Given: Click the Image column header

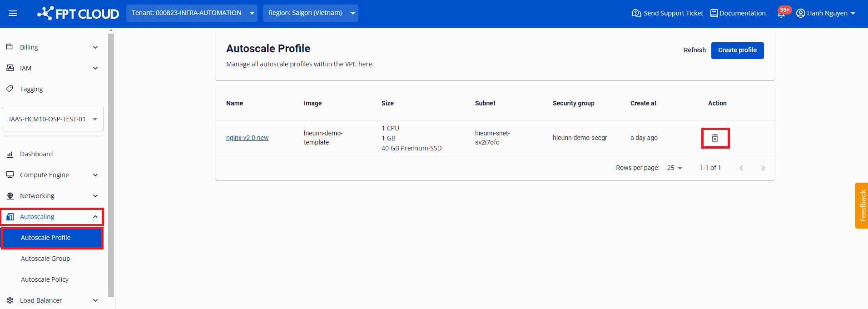Looking at the screenshot, I should tap(312, 103).
